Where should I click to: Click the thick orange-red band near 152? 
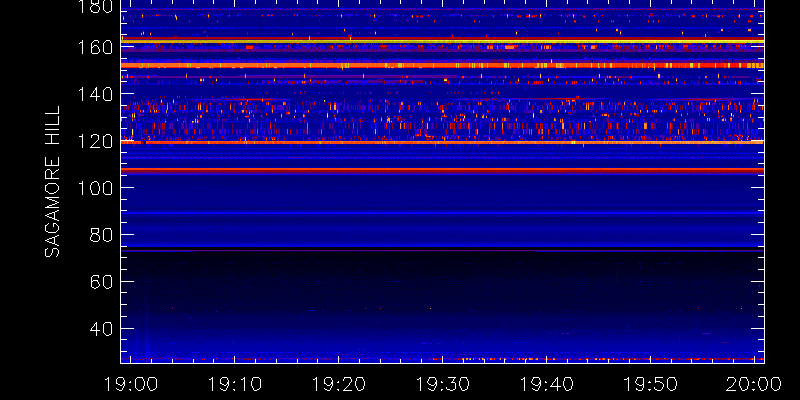442,65
